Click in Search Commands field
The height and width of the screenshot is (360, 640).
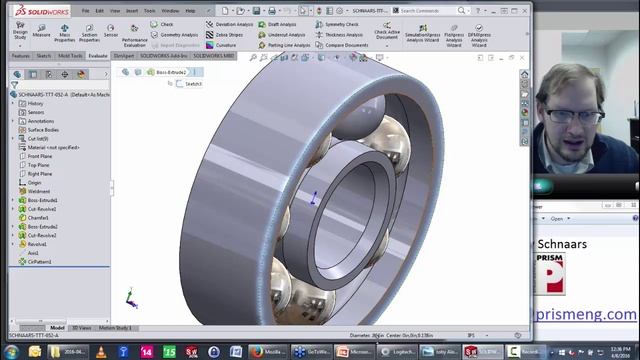427,11
